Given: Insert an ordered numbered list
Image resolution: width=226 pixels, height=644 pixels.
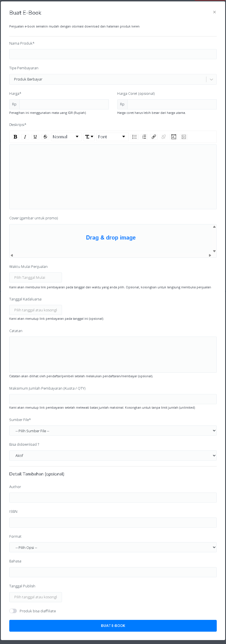Looking at the screenshot, I should (144, 137).
